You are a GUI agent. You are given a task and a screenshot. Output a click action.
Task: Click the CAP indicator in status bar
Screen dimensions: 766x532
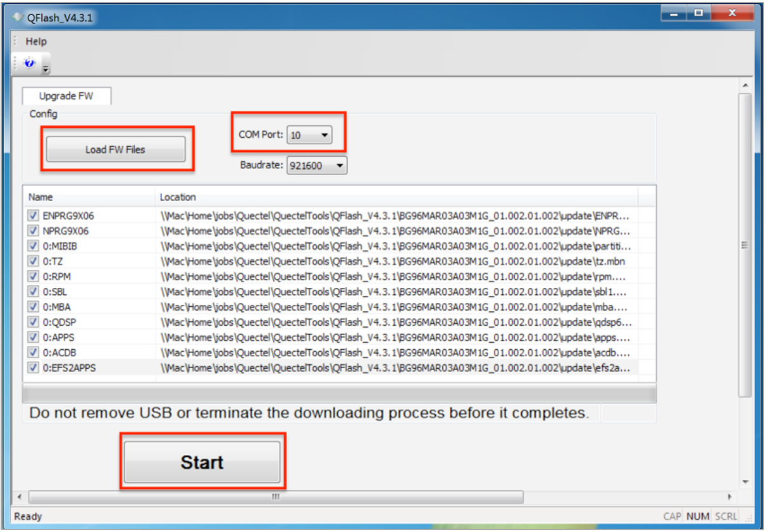[672, 516]
